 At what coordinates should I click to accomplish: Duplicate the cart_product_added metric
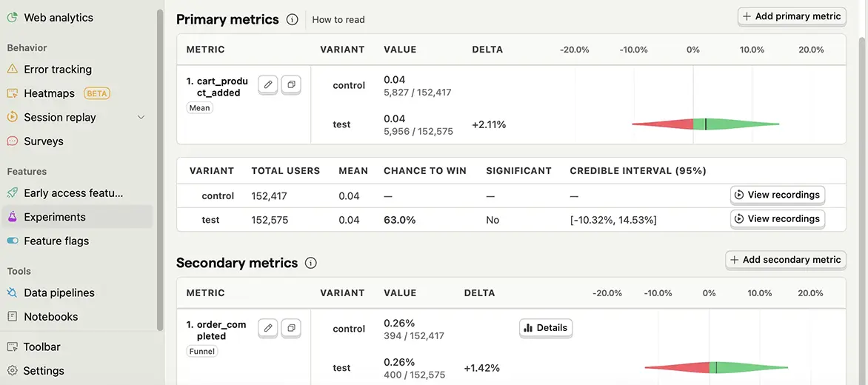pos(291,85)
